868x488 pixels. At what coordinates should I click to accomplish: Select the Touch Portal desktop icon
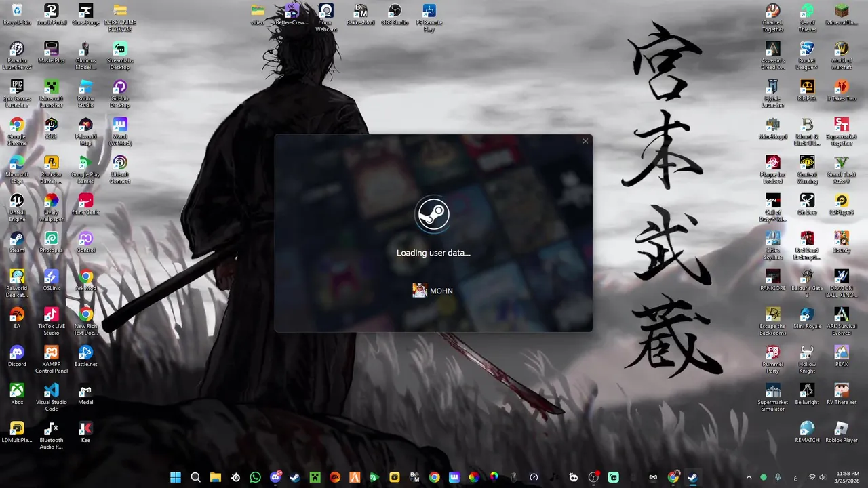click(51, 15)
